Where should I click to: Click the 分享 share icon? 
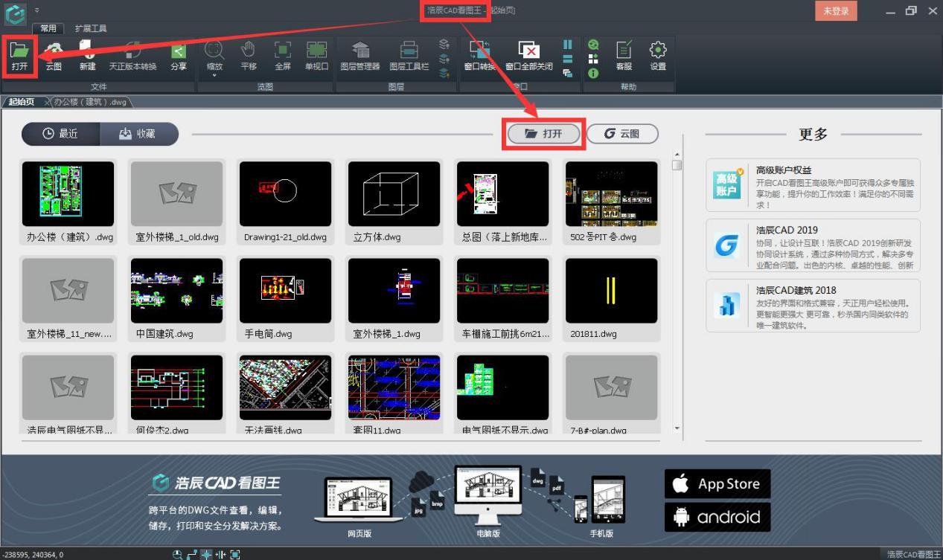pos(178,56)
